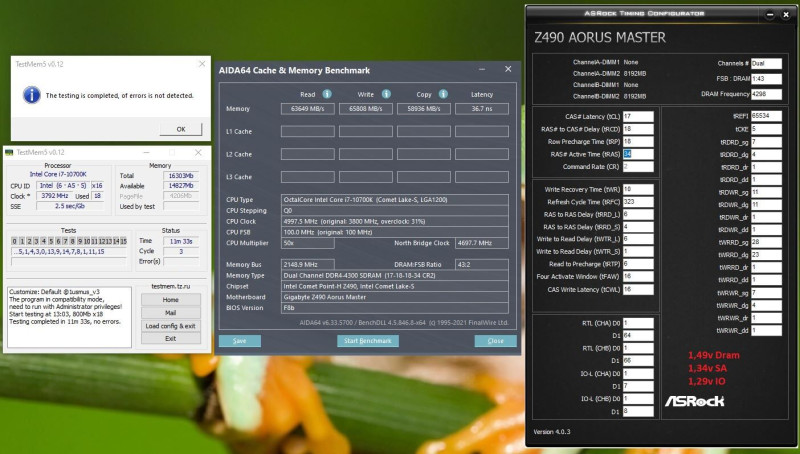Select the RAS to RAS Delay (tRRD_L) field
The height and width of the screenshot is (454, 800).
638,214
